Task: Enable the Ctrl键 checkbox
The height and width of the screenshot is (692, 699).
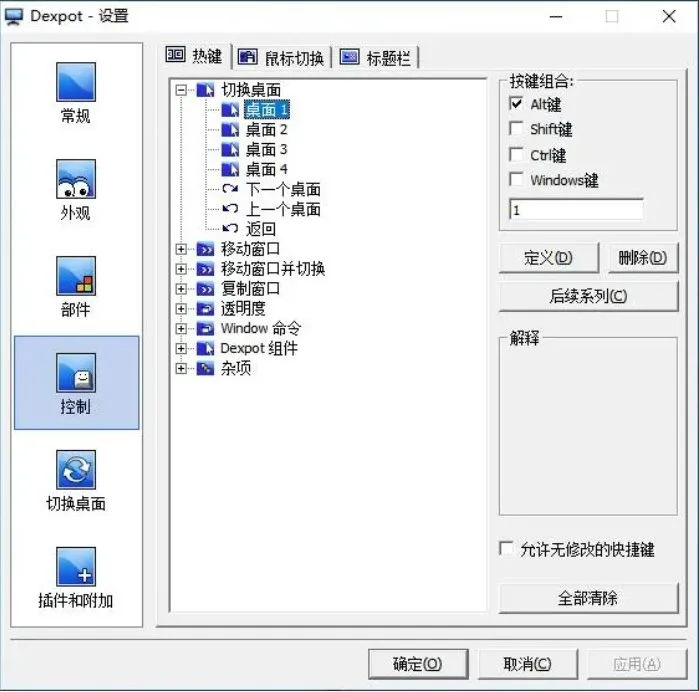Action: tap(516, 155)
